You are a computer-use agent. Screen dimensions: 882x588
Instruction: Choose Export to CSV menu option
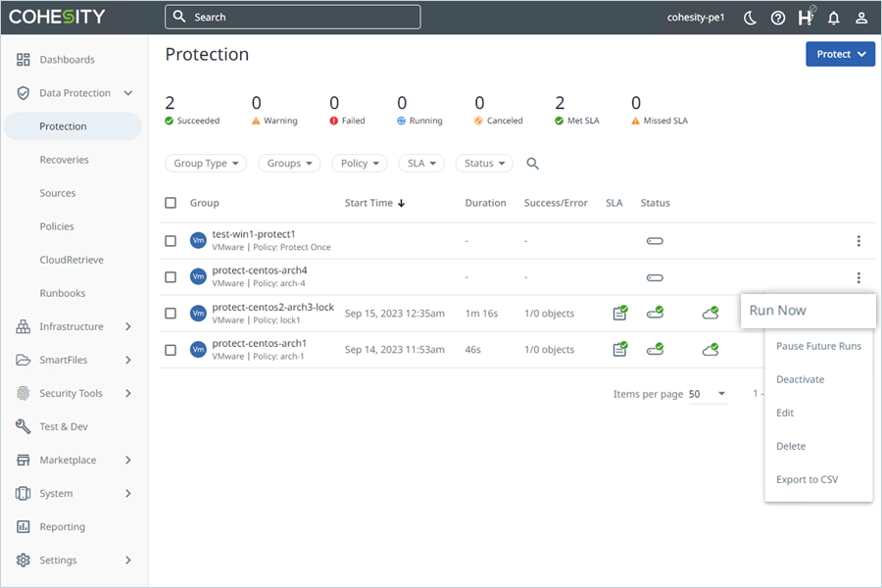pyautogui.click(x=818, y=479)
